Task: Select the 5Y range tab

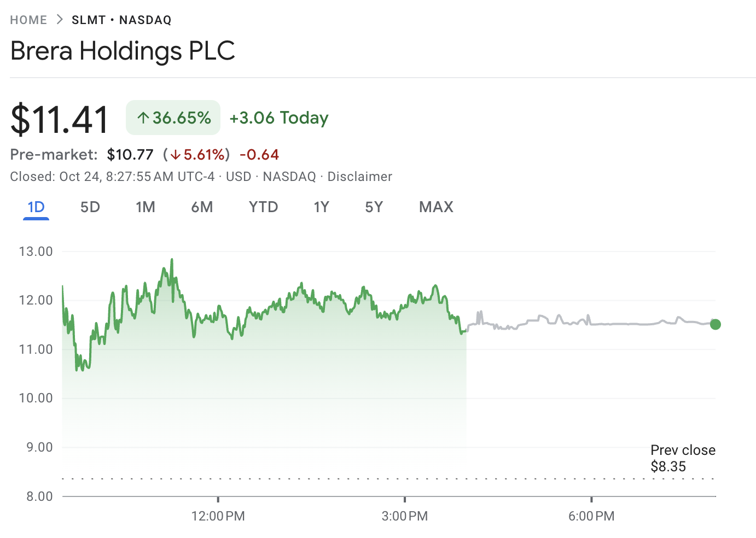Action: (x=374, y=207)
